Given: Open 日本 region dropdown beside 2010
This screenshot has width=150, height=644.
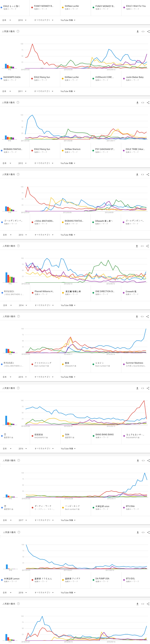Looking at the screenshot, I should (6, 20).
